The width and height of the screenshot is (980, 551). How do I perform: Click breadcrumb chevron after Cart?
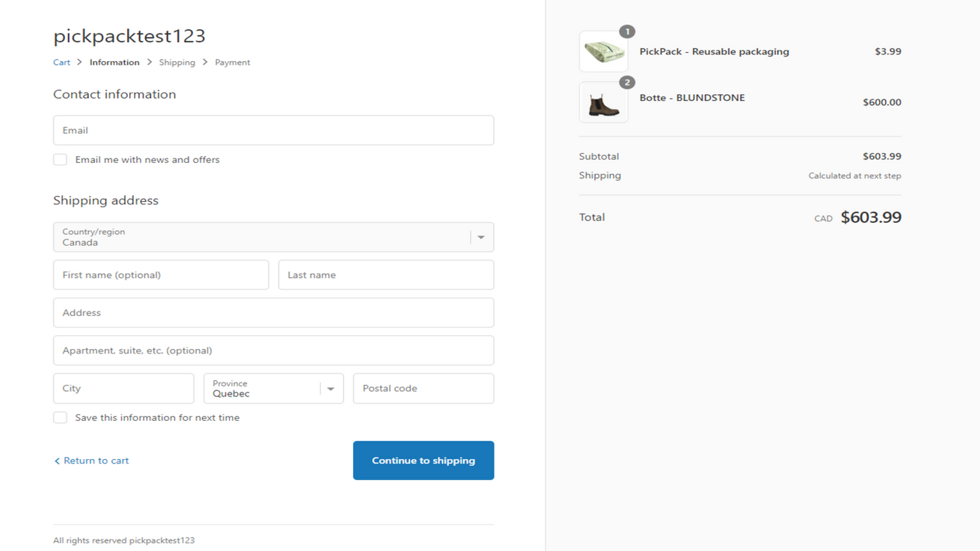coord(80,62)
